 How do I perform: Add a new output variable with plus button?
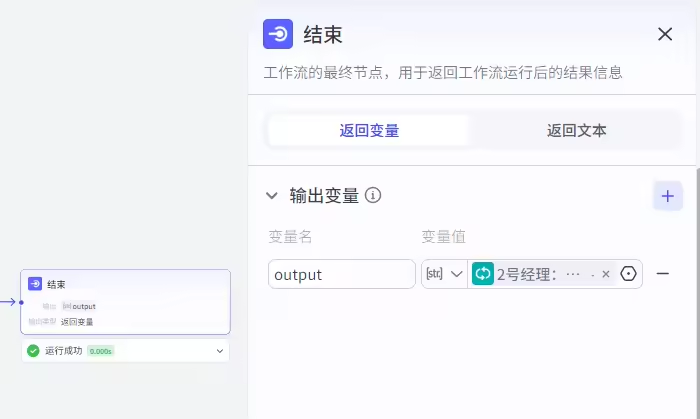point(667,196)
